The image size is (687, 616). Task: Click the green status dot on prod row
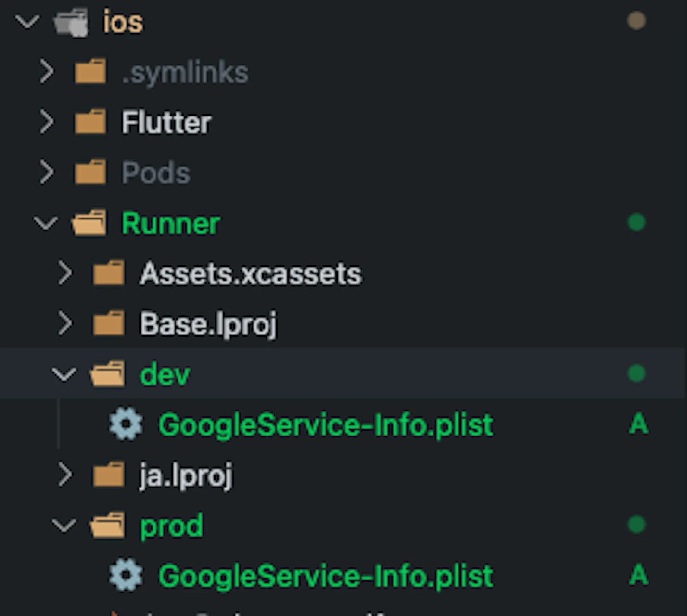[x=636, y=525]
